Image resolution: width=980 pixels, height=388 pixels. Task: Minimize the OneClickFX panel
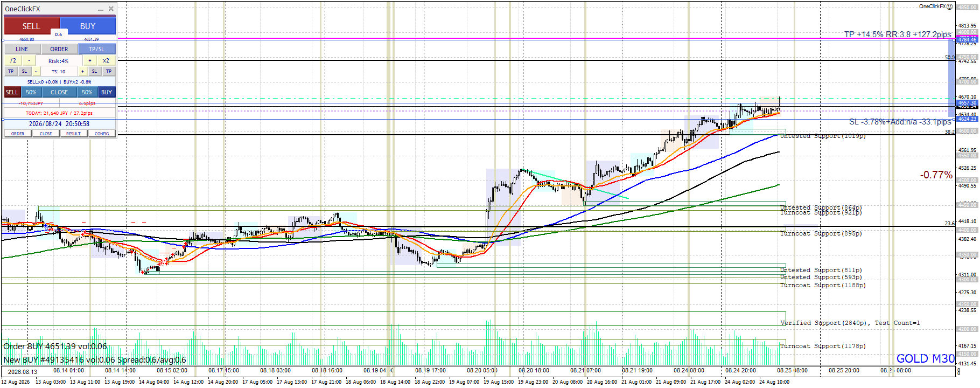pos(101,9)
